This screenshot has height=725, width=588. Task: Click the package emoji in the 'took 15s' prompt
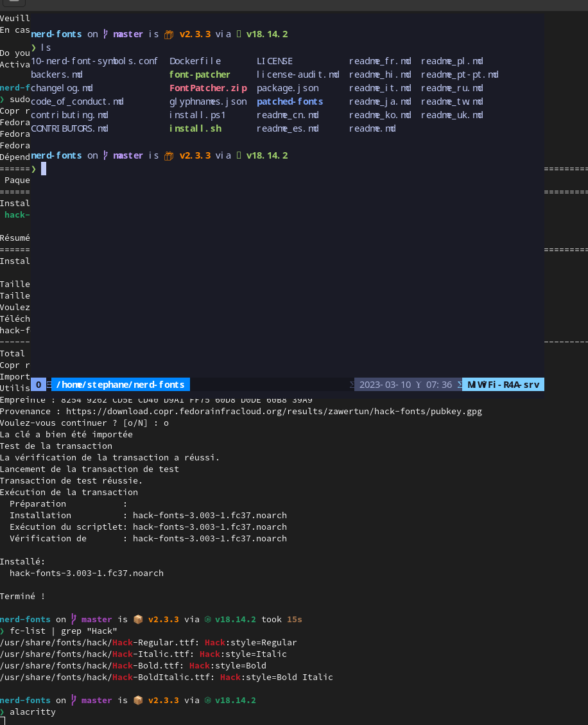pyautogui.click(x=138, y=619)
